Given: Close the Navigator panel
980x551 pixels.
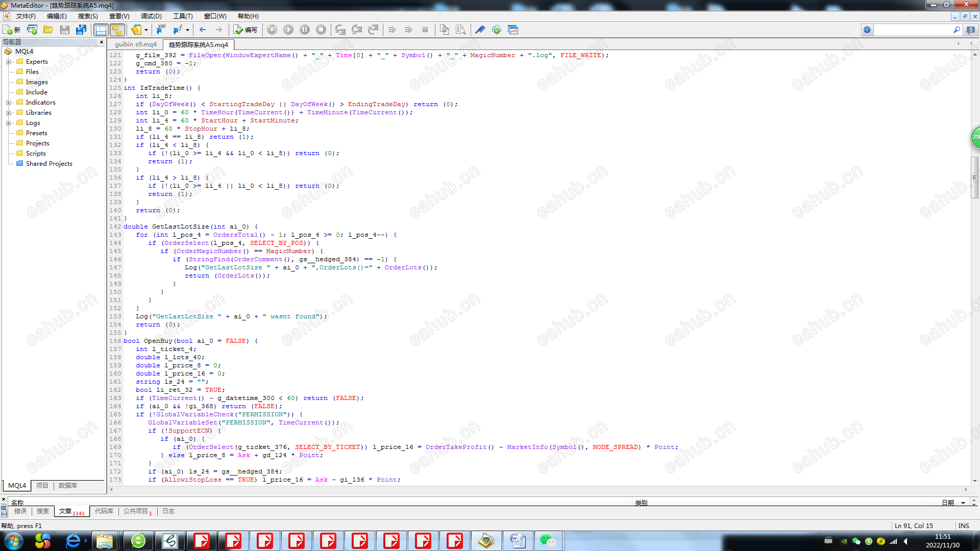Looking at the screenshot, I should pos(102,42).
